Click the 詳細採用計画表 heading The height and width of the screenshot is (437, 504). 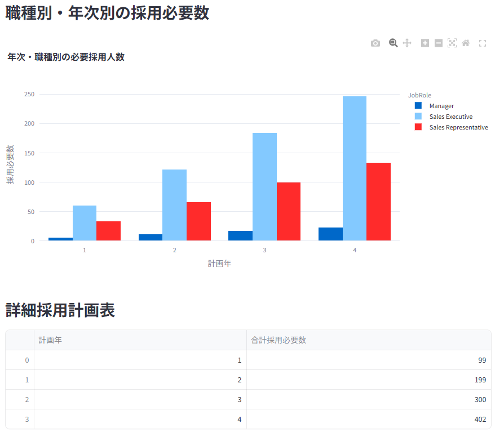pyautogui.click(x=60, y=310)
